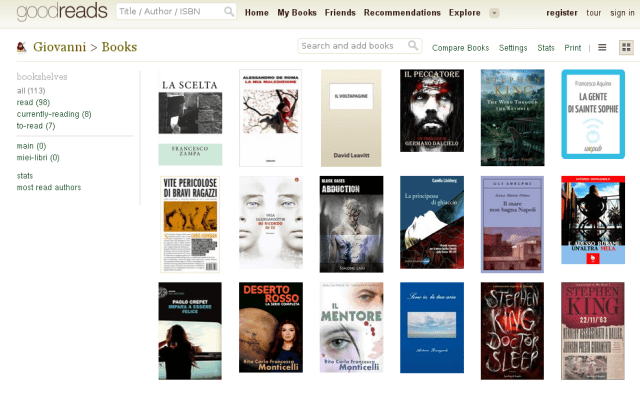This screenshot has width=640, height=405.
Task: Open La principessa di ghiaccio cover
Action: tap(432, 223)
